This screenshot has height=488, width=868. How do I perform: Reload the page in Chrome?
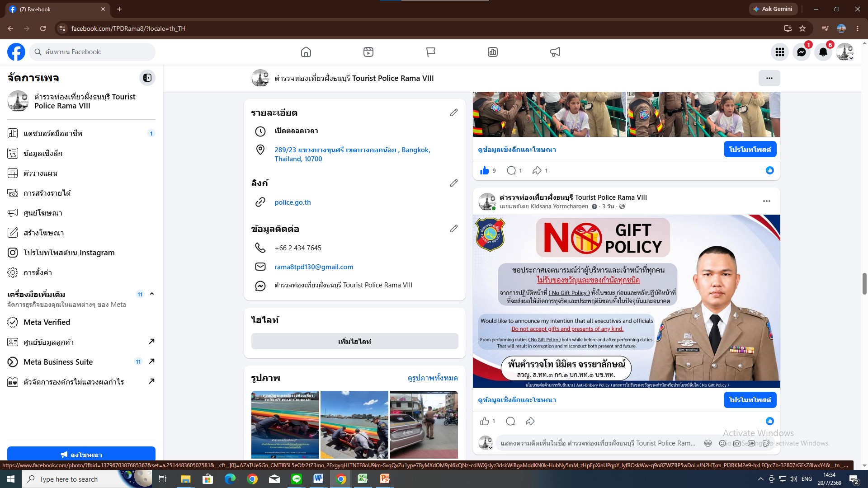tap(43, 28)
